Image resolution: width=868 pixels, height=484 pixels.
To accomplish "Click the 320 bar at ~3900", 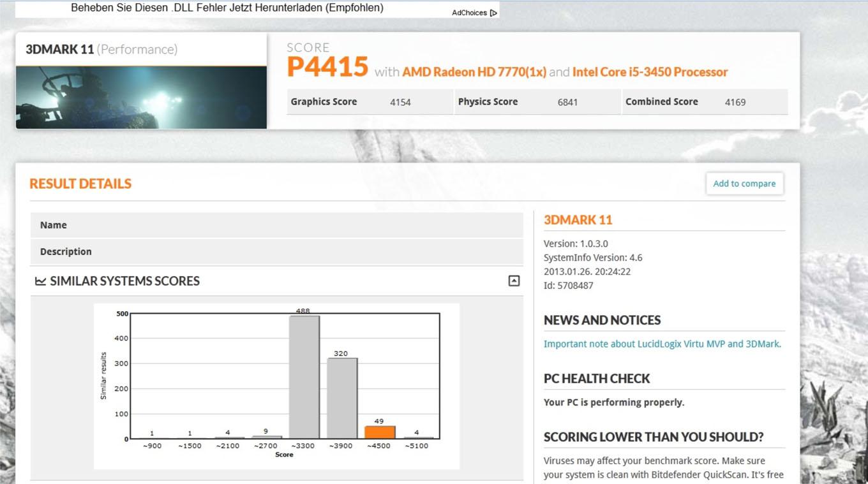I will [x=342, y=398].
